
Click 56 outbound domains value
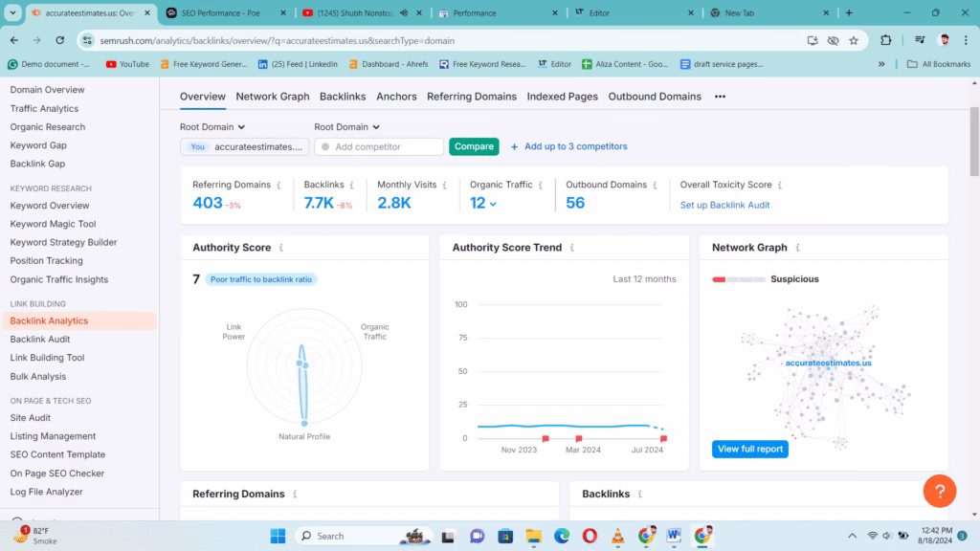[x=575, y=203]
